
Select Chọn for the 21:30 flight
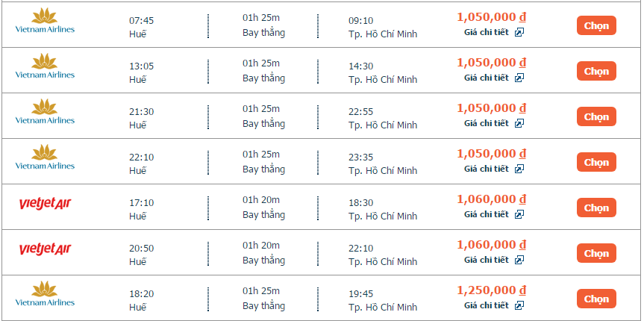[596, 116]
